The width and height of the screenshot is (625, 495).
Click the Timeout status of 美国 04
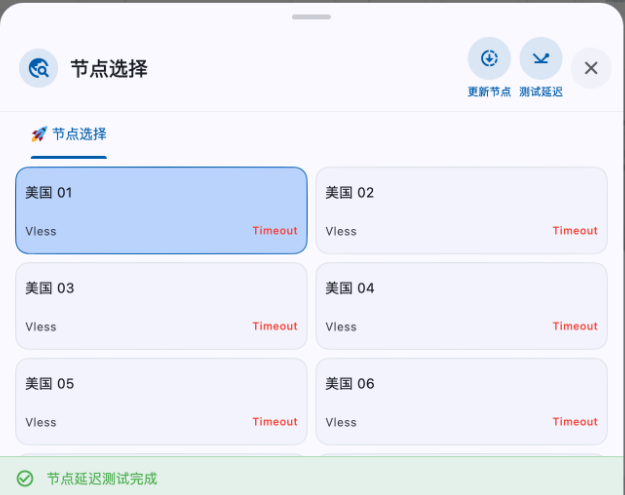click(575, 326)
